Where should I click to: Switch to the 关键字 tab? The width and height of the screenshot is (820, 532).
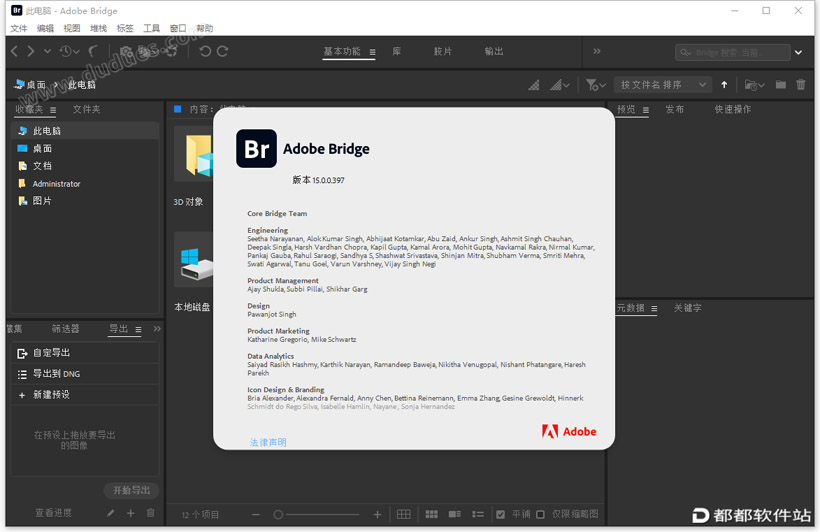point(687,308)
